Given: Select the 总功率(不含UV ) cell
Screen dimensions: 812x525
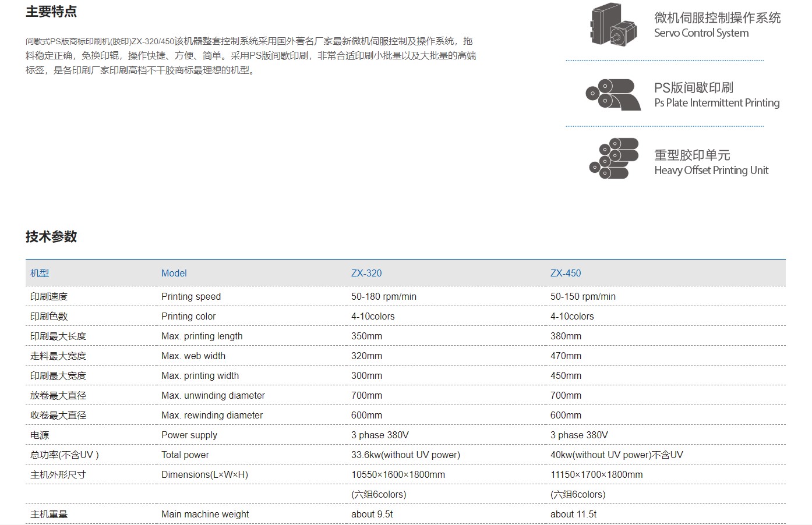Looking at the screenshot, I should coord(65,455).
